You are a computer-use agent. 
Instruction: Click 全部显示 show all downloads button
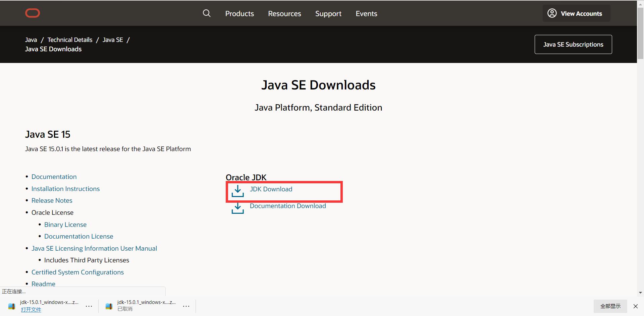[x=610, y=306]
